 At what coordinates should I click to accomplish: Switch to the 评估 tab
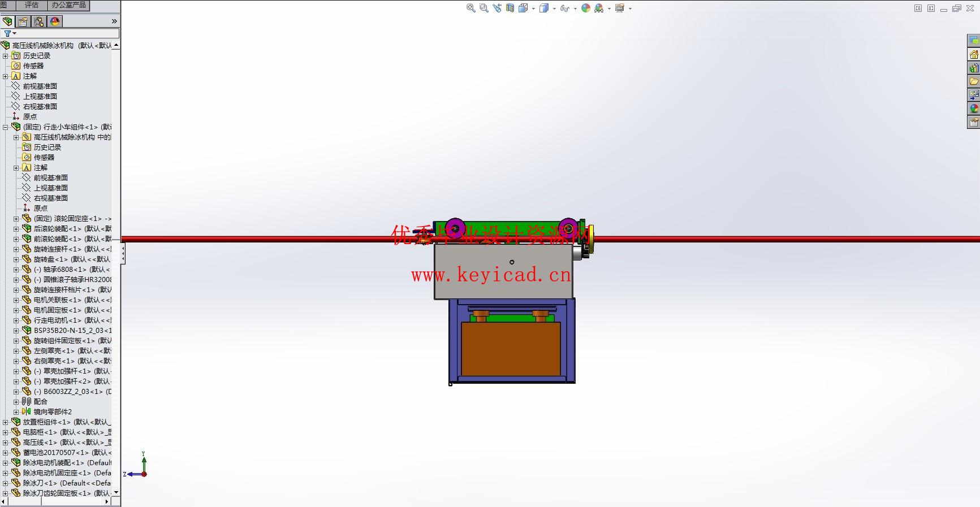[x=32, y=5]
